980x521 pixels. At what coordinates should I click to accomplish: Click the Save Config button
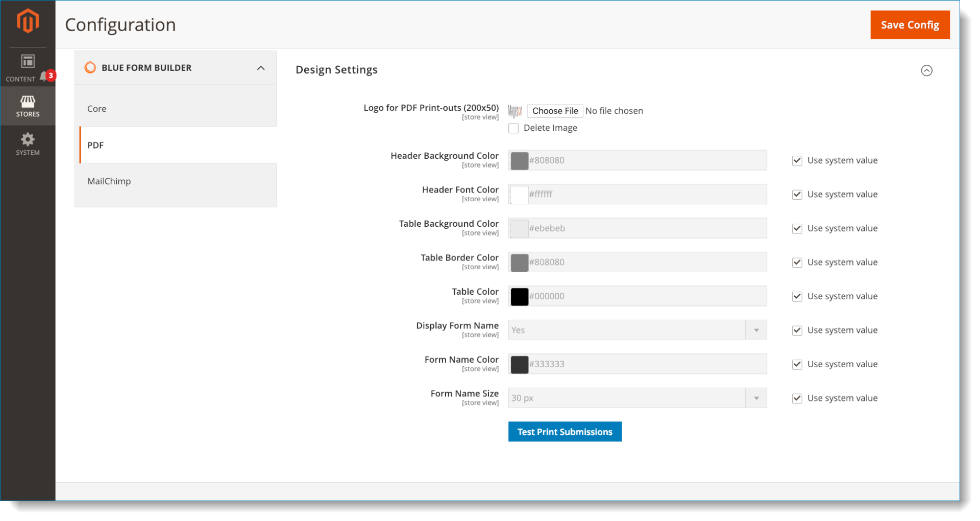point(910,25)
